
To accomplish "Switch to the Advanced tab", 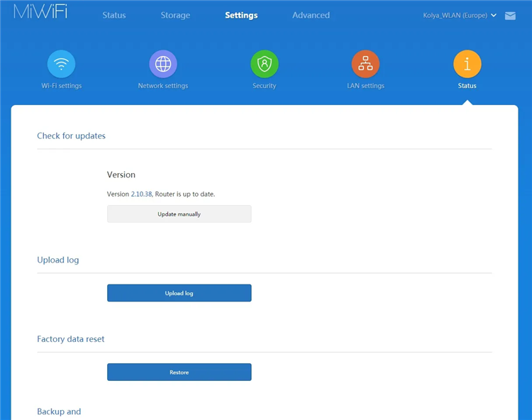I will (311, 16).
